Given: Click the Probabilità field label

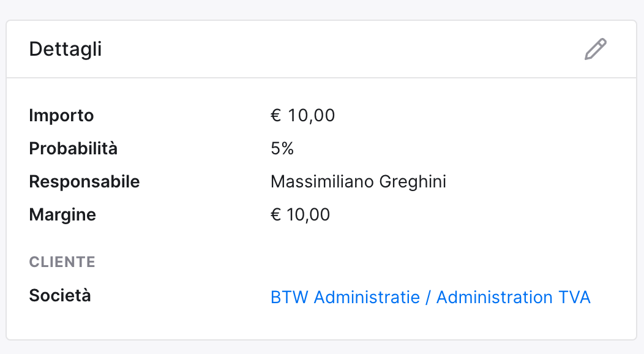Looking at the screenshot, I should (73, 148).
